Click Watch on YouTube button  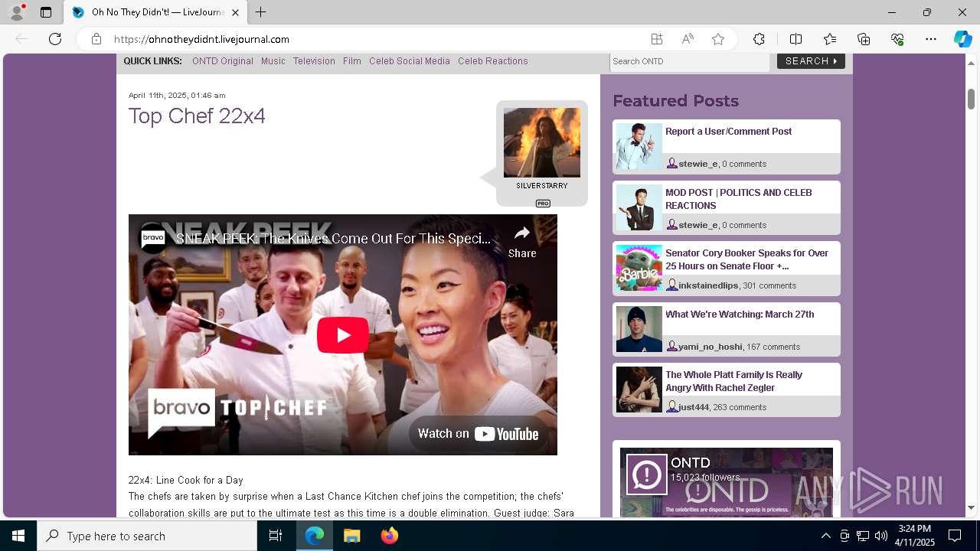[x=479, y=434]
